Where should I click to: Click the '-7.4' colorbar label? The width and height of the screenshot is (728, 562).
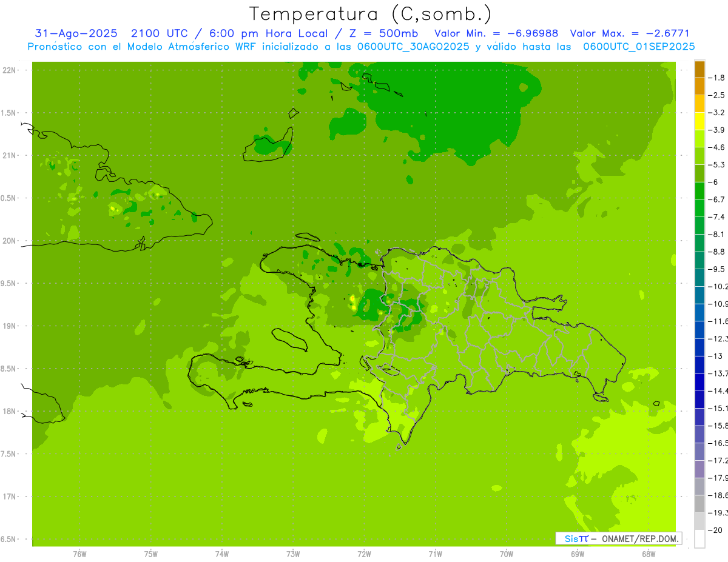716,217
